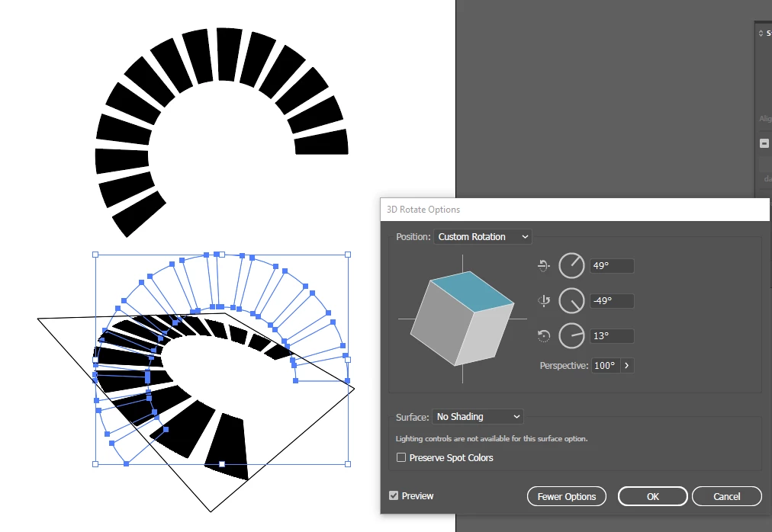Click the 13° Z rotation field
Image resolution: width=772 pixels, height=532 pixels.
612,336
